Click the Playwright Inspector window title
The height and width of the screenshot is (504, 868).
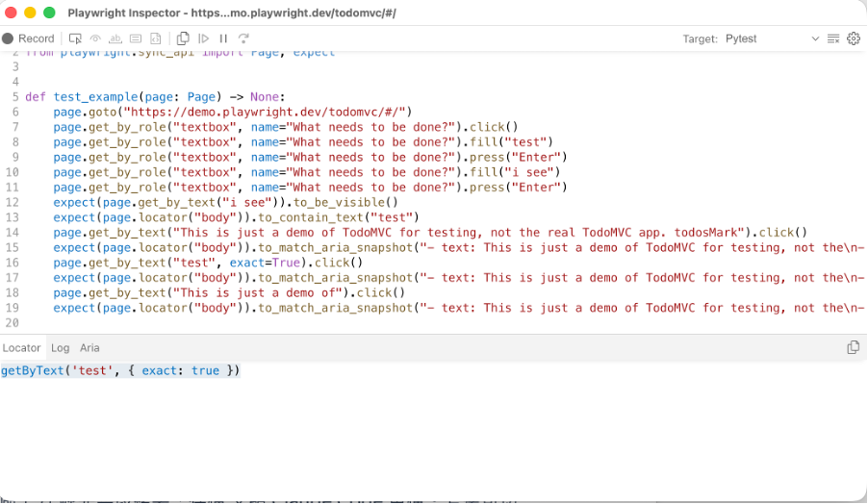click(x=232, y=13)
